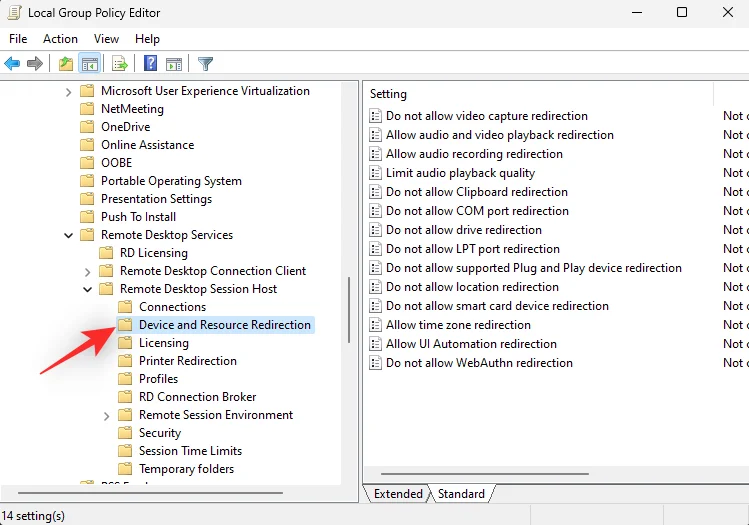
Task: Click folder icon next to Security
Action: pyautogui.click(x=125, y=433)
